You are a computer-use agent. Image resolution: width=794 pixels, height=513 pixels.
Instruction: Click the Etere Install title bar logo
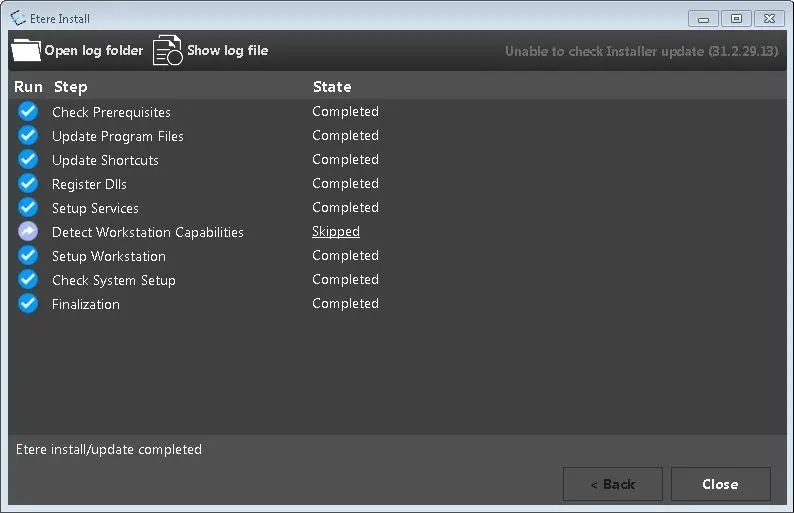pos(18,18)
